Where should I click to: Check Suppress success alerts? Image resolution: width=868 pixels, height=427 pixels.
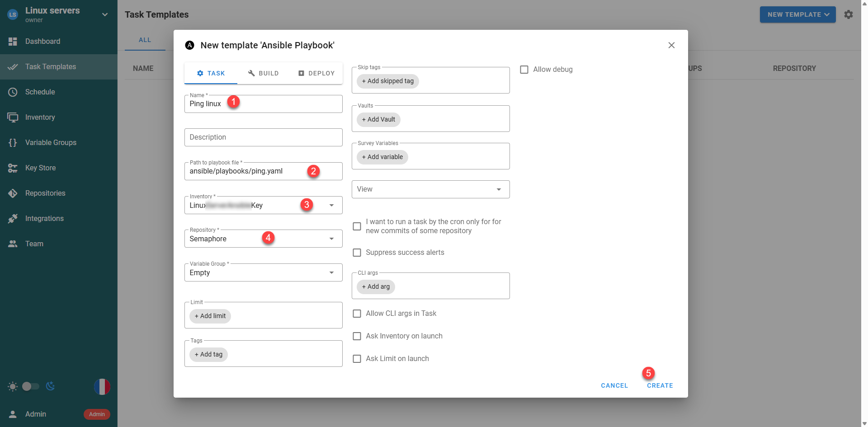pyautogui.click(x=357, y=253)
